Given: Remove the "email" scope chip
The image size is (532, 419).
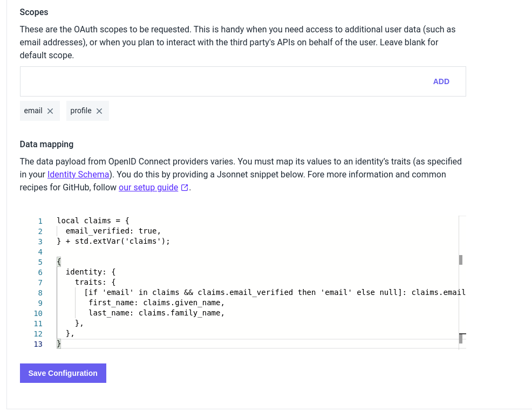Looking at the screenshot, I should tap(51, 111).
